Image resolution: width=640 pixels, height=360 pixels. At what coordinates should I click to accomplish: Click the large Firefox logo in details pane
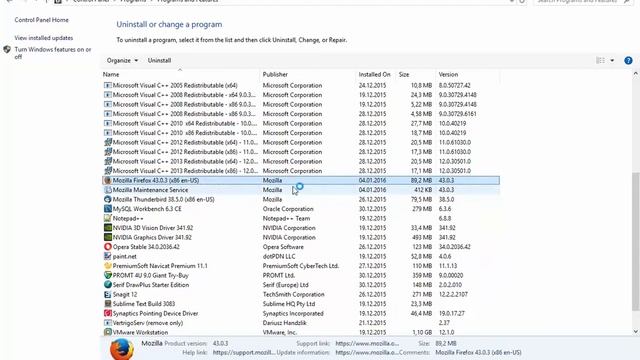coord(122,349)
